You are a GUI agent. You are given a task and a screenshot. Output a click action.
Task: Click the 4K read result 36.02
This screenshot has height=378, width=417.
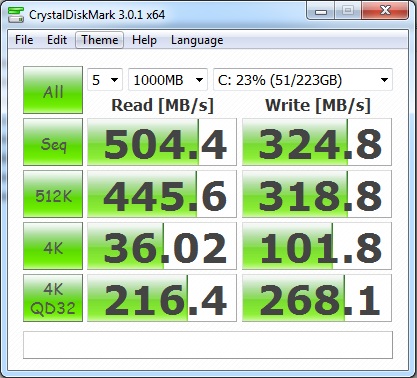click(x=162, y=246)
